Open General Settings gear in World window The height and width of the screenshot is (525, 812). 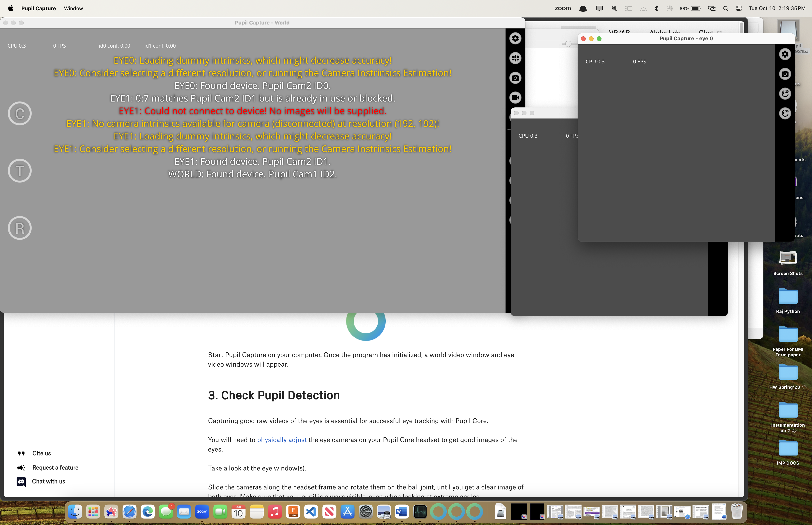[x=515, y=39]
